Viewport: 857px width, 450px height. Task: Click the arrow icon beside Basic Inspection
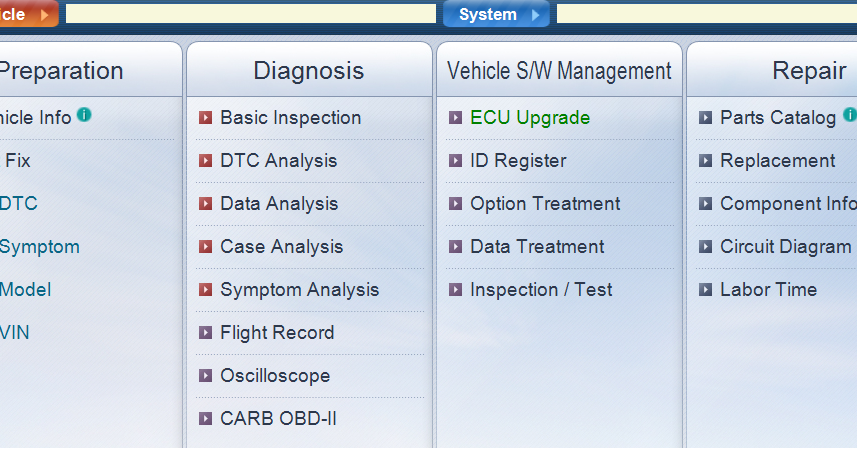[205, 118]
